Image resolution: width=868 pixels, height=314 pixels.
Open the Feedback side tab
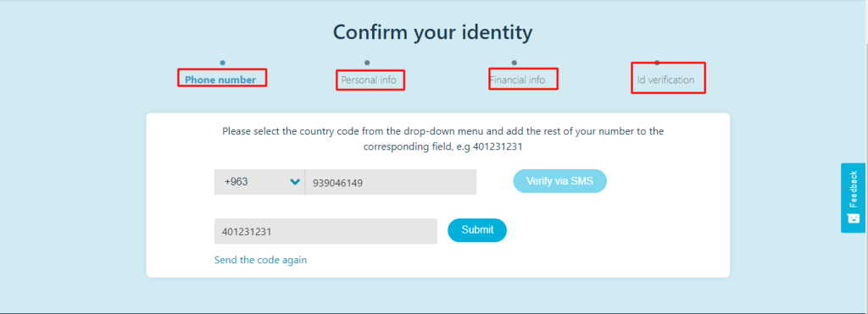coord(853,198)
